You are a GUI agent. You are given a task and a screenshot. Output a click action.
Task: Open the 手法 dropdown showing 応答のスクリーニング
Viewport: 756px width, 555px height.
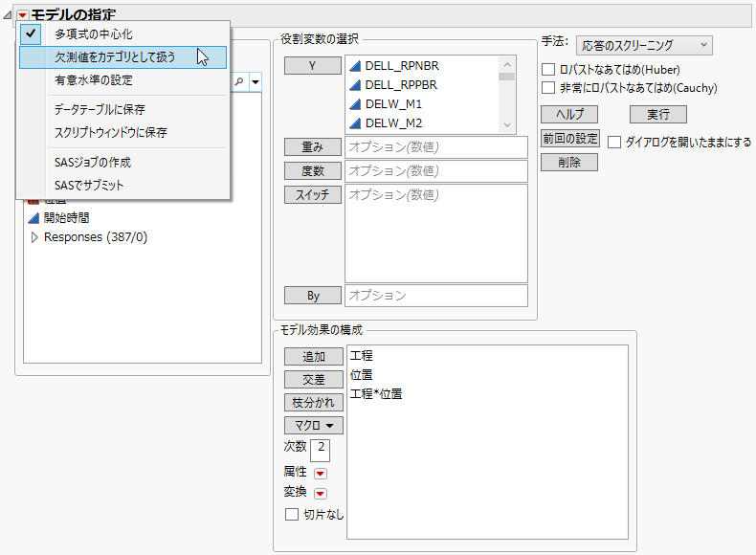tap(644, 45)
